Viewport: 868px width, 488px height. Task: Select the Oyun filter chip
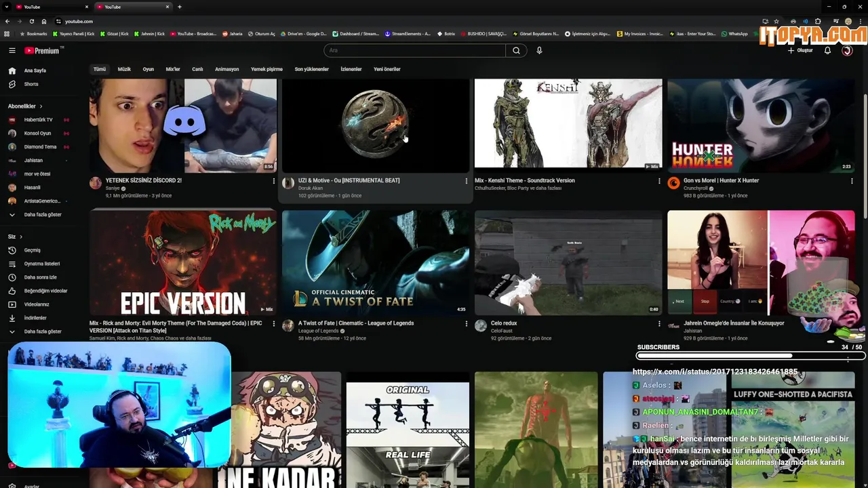click(149, 69)
